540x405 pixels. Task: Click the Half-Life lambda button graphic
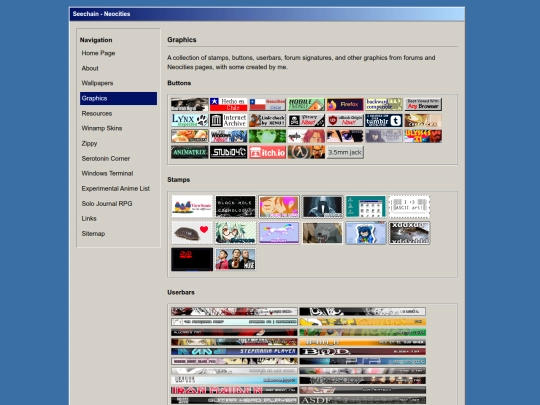tap(306, 152)
